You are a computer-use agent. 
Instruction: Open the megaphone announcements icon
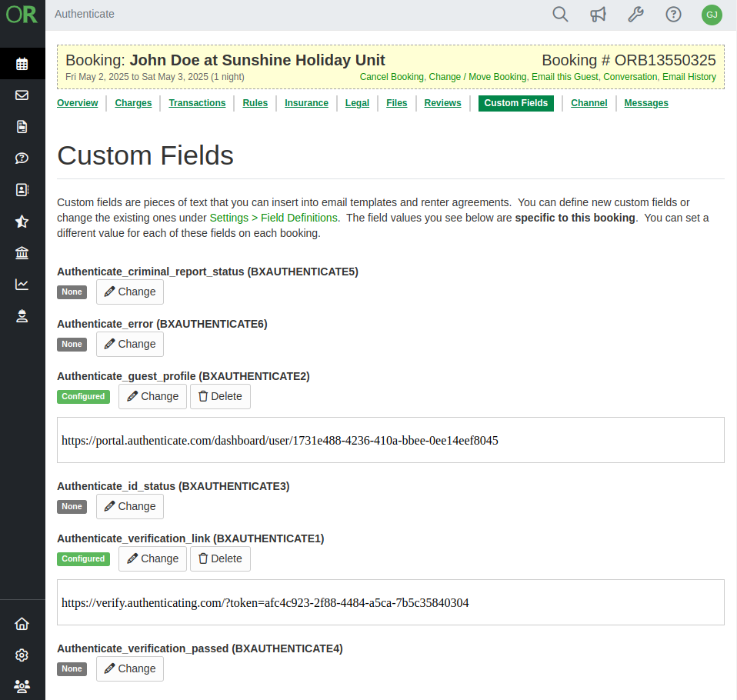point(598,15)
